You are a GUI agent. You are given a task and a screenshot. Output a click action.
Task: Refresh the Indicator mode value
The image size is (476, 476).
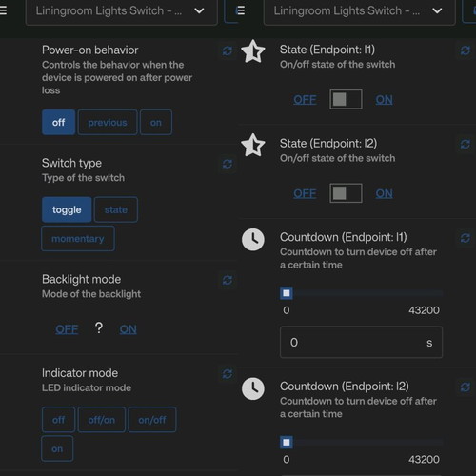228,374
